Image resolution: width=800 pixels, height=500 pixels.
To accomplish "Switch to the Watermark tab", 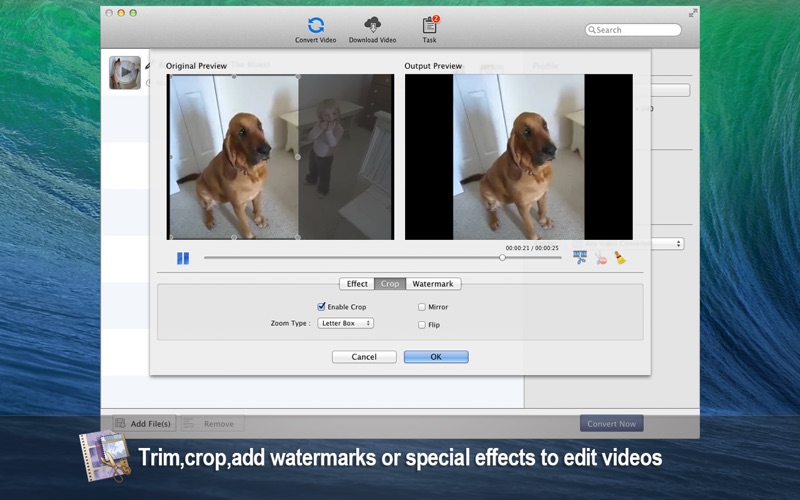I will (x=433, y=284).
